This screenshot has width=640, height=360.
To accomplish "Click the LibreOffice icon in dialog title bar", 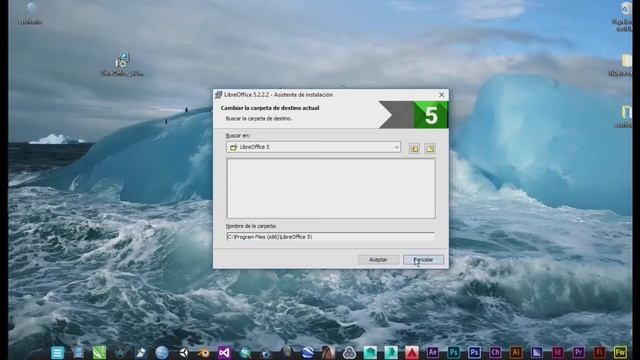I will (218, 95).
